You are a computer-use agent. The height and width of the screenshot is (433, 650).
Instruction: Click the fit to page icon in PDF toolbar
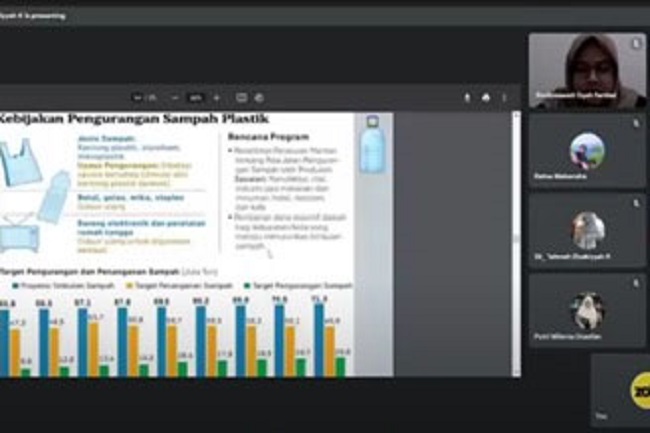pos(241,98)
